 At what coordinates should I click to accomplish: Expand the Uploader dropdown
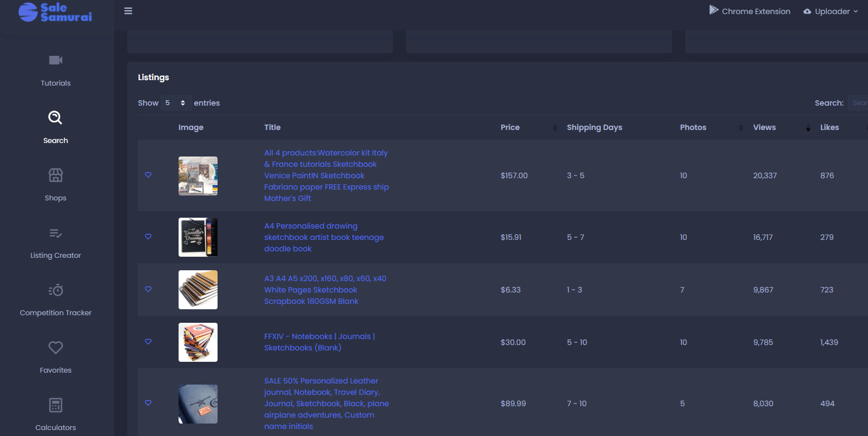click(831, 11)
